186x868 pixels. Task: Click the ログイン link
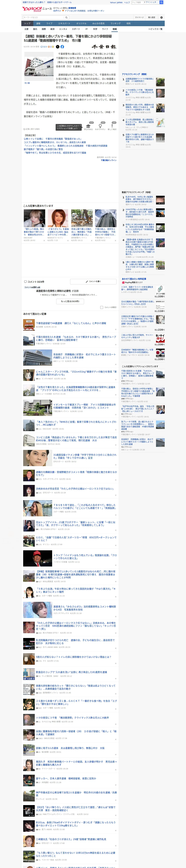click(57, 11)
